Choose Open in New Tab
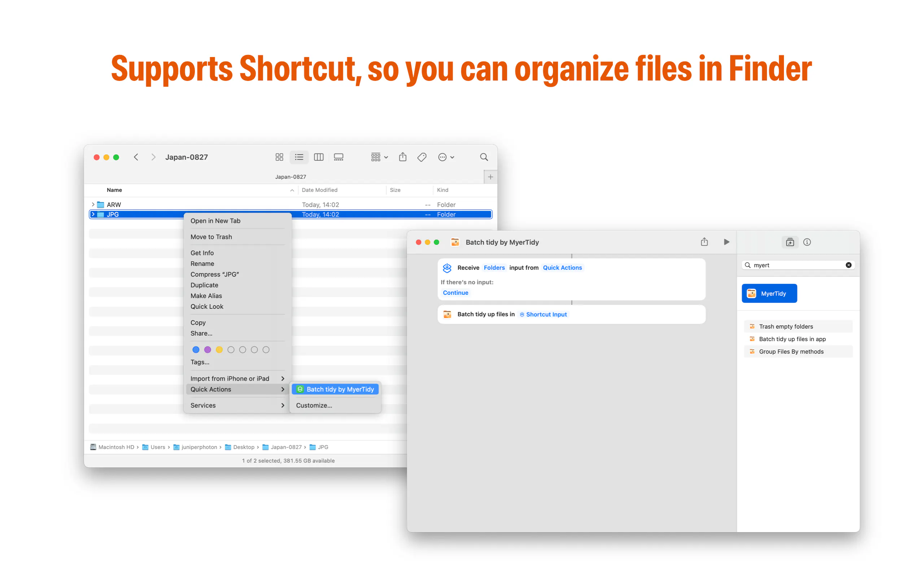924x578 pixels. (215, 221)
